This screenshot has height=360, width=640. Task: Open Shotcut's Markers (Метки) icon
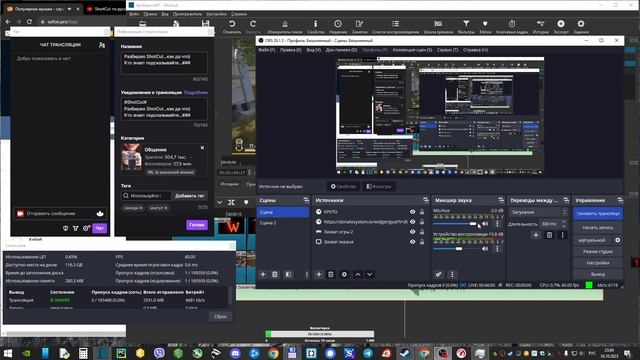coord(485,24)
